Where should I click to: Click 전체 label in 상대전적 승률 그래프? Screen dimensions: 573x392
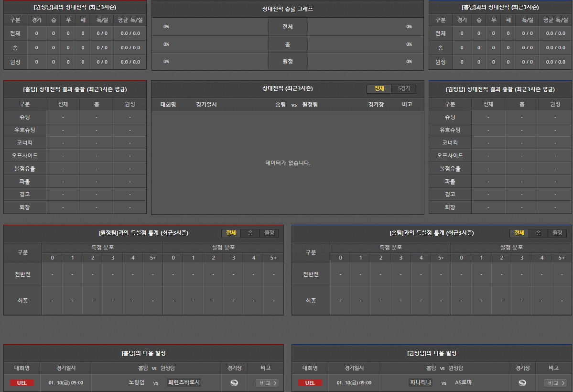pyautogui.click(x=287, y=27)
